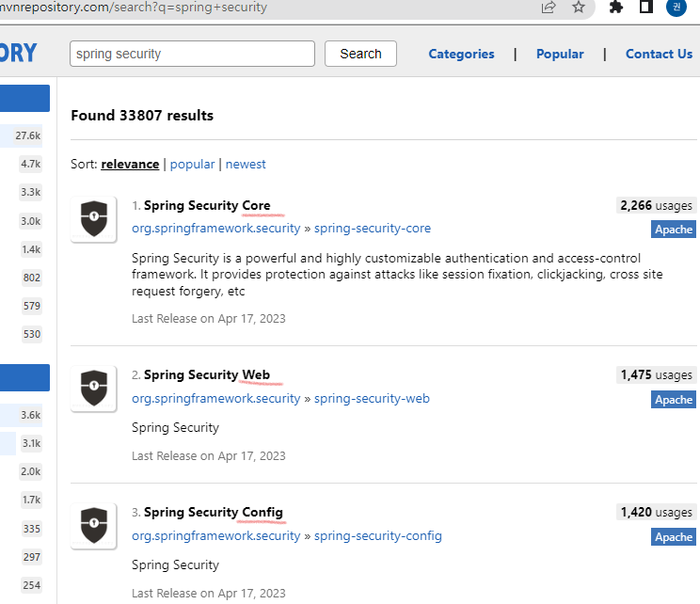Click the 802 count in sidebar

(32, 278)
